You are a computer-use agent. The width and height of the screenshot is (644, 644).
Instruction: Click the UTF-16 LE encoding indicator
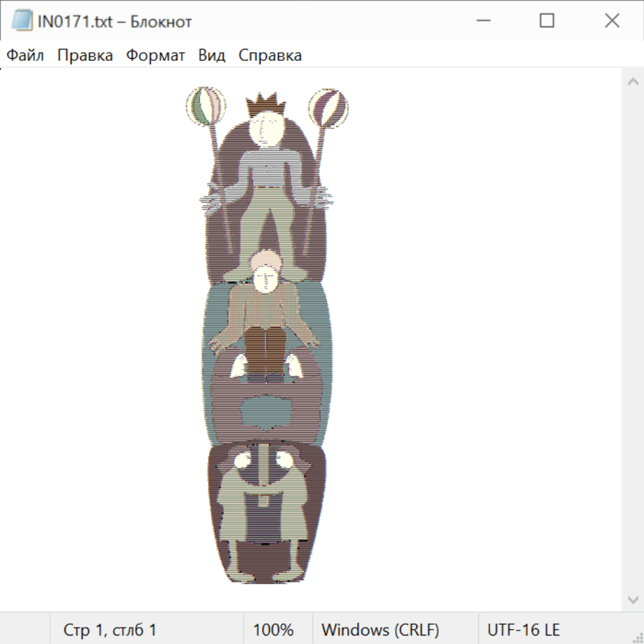click(523, 630)
